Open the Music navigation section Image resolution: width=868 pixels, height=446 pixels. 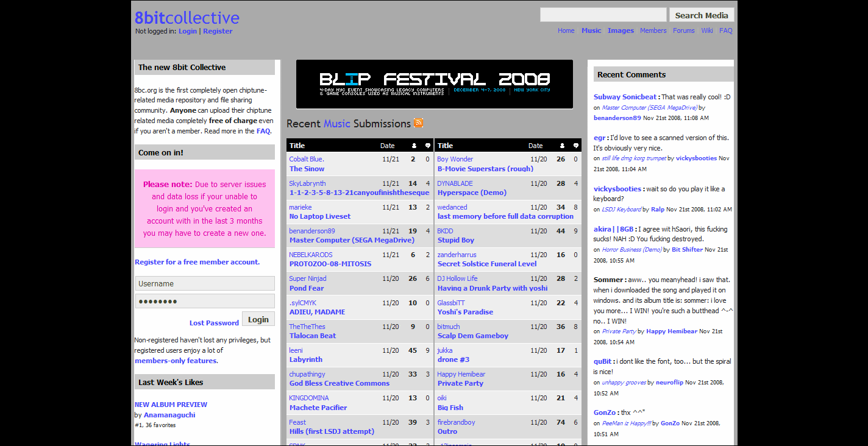point(591,30)
